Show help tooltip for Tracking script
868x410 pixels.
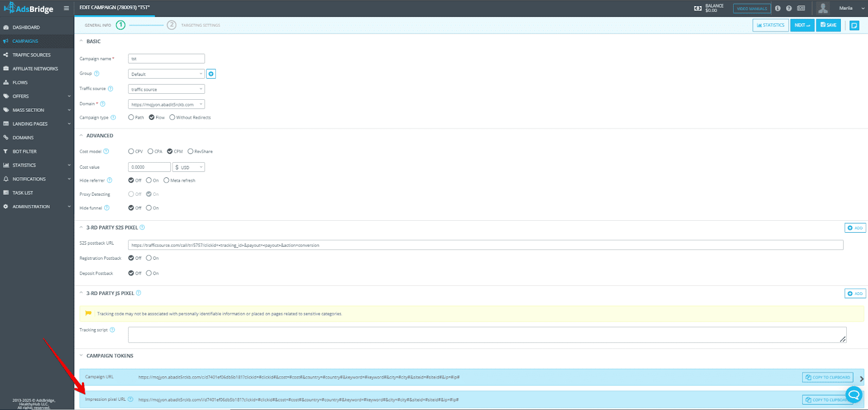pos(112,330)
